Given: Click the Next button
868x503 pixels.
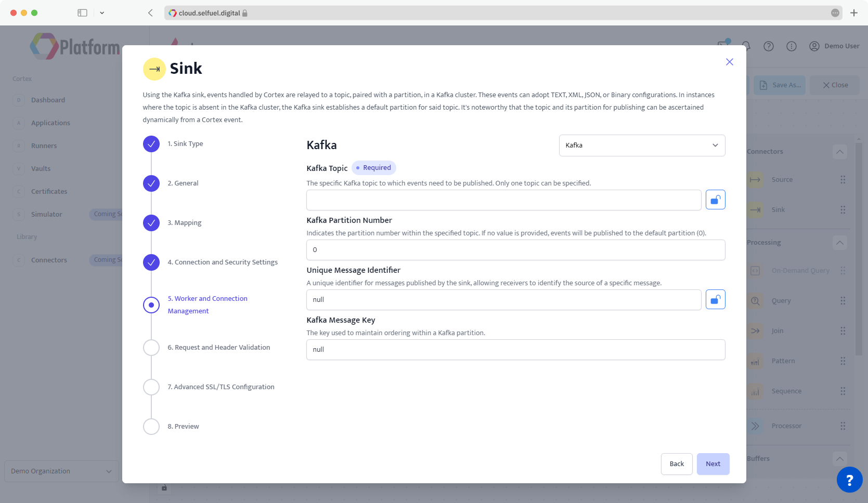Looking at the screenshot, I should point(713,464).
